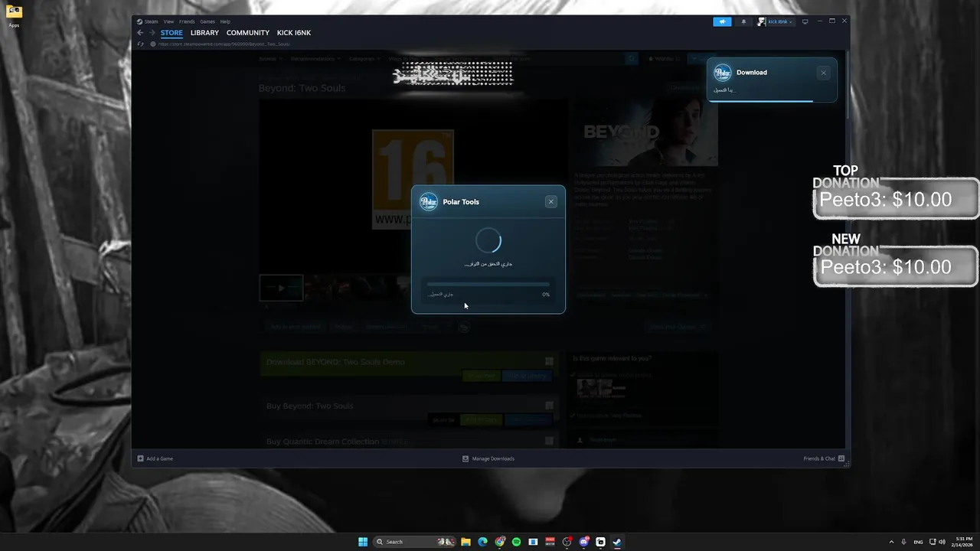Open the Friends menu
Viewport: 980px width, 551px height.
coord(187,21)
